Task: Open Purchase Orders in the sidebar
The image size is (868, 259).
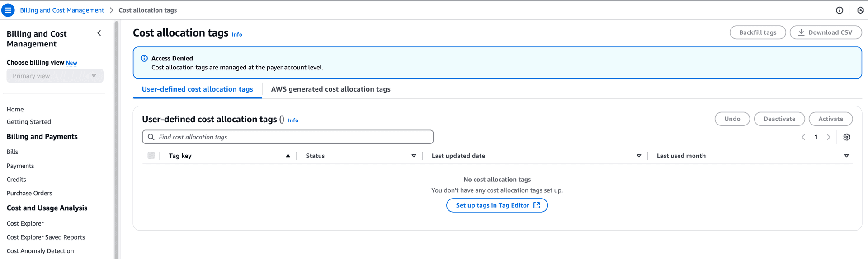Action: 29,193
